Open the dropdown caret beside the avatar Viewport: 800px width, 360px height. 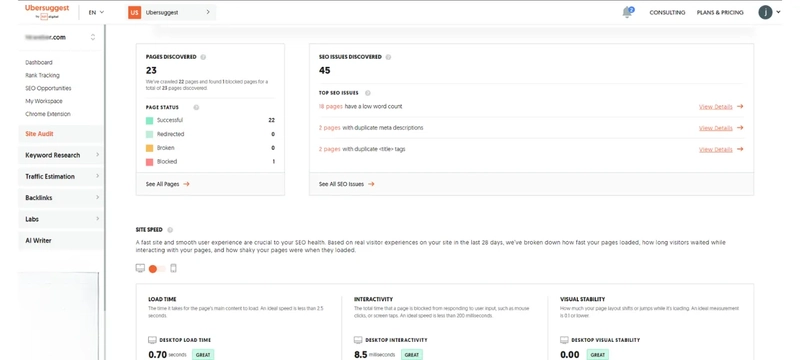click(x=778, y=12)
